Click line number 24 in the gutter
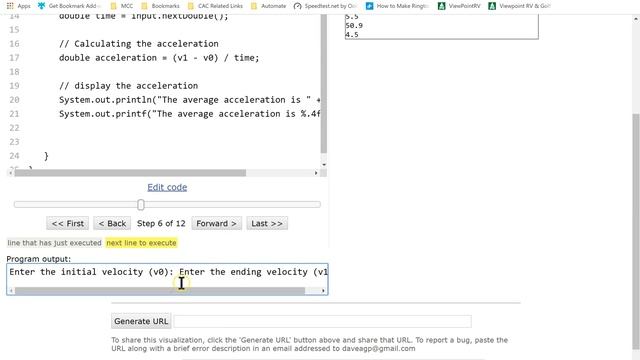Image resolution: width=640 pixels, height=360 pixels. coord(14,156)
